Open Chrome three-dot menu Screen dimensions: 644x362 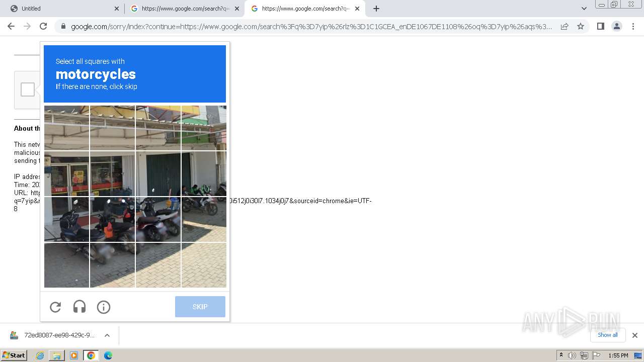633,26
